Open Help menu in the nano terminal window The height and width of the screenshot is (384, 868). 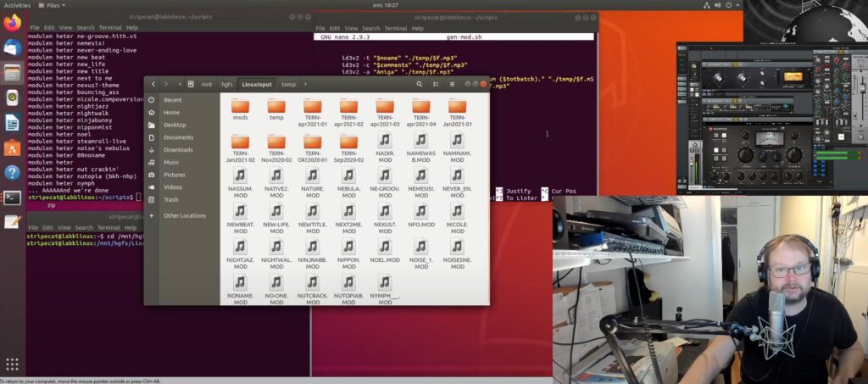coord(417,28)
